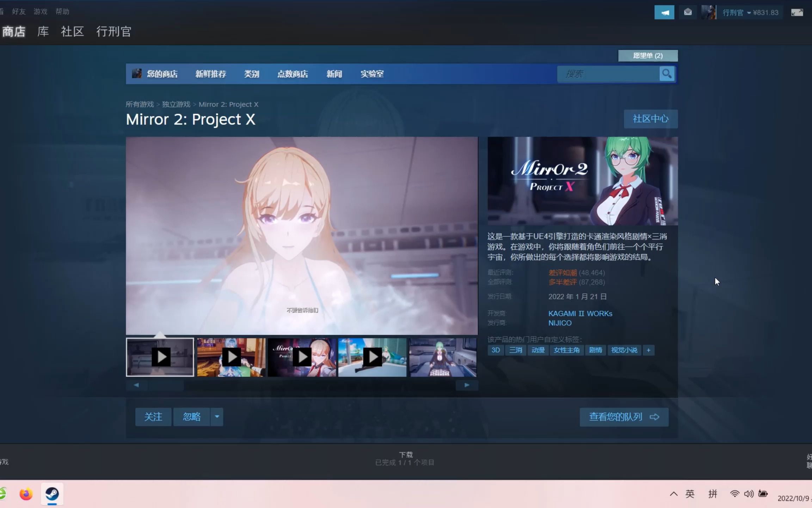Click the 搜索 store search field
The width and height of the screenshot is (812, 508).
[x=608, y=74]
